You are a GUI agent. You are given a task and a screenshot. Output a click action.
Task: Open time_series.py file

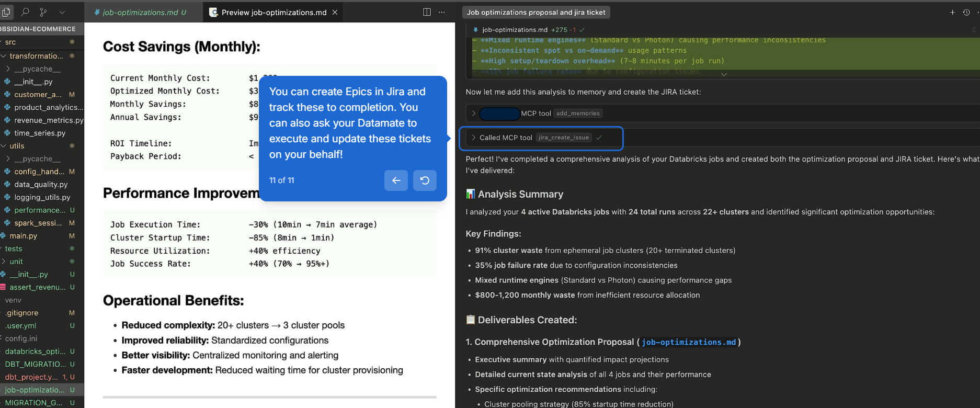[x=42, y=133]
